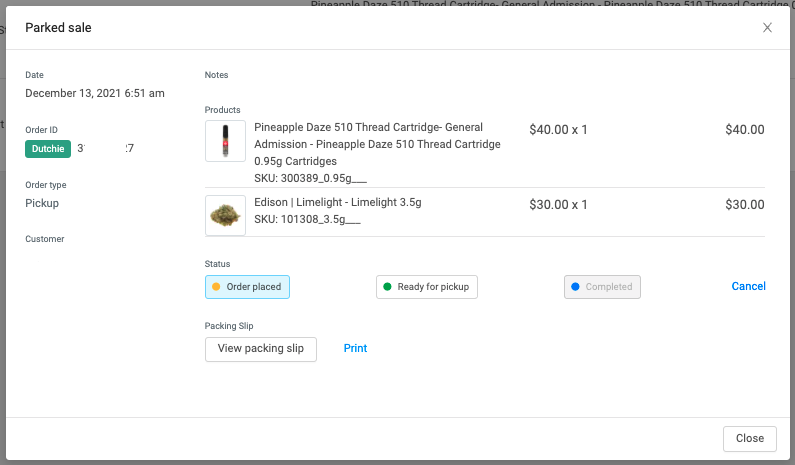Screen dimensions: 795x465
Task: Mark order as Ready for pickup
Action: click(x=427, y=287)
